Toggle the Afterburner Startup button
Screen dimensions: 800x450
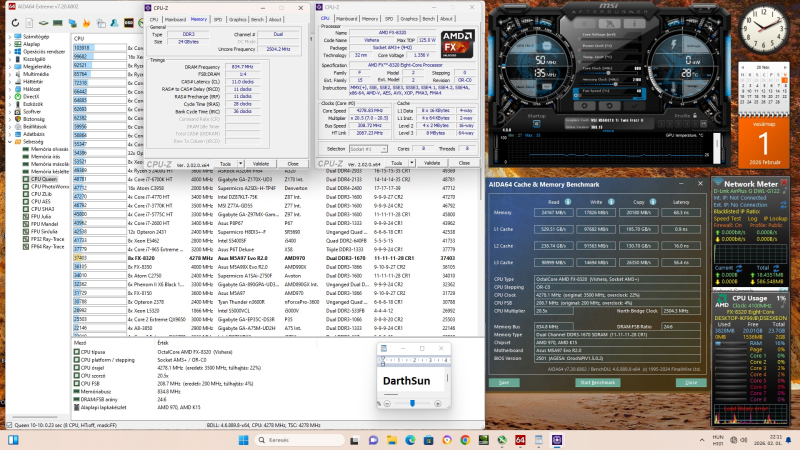(536, 123)
